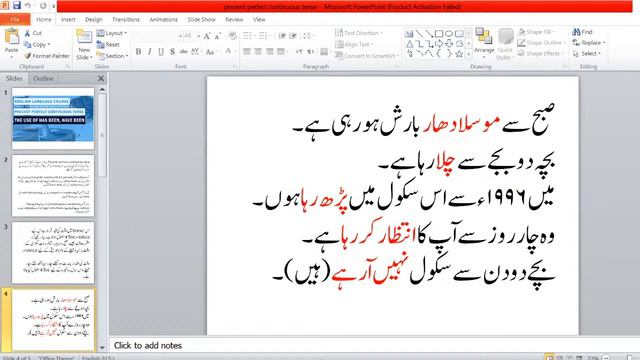Toggle Strikethrough formatting
The image size is (640, 360).
pyautogui.click(x=183, y=52)
